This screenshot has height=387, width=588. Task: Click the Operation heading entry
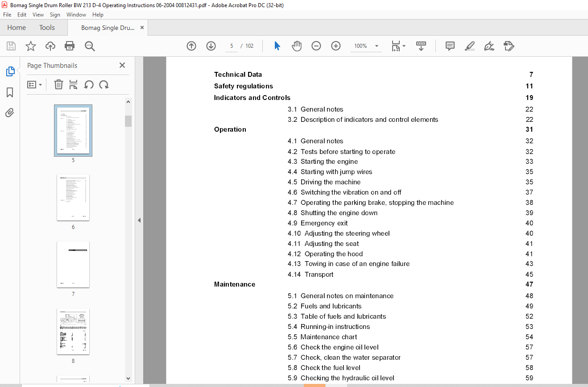click(x=230, y=129)
